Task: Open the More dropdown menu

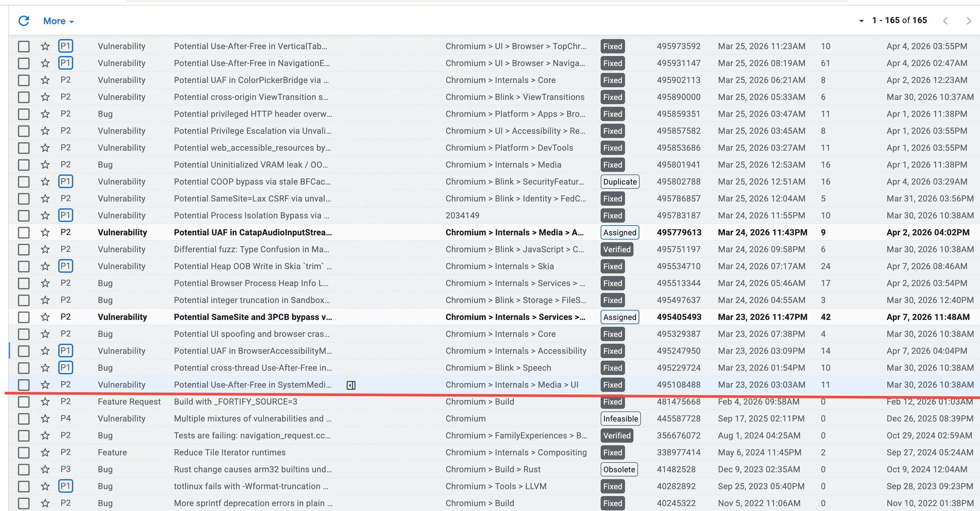Action: [58, 21]
